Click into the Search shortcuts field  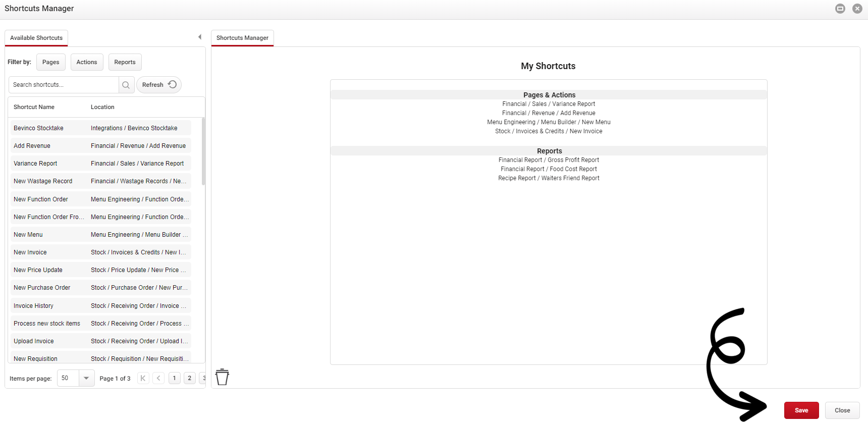click(x=64, y=85)
